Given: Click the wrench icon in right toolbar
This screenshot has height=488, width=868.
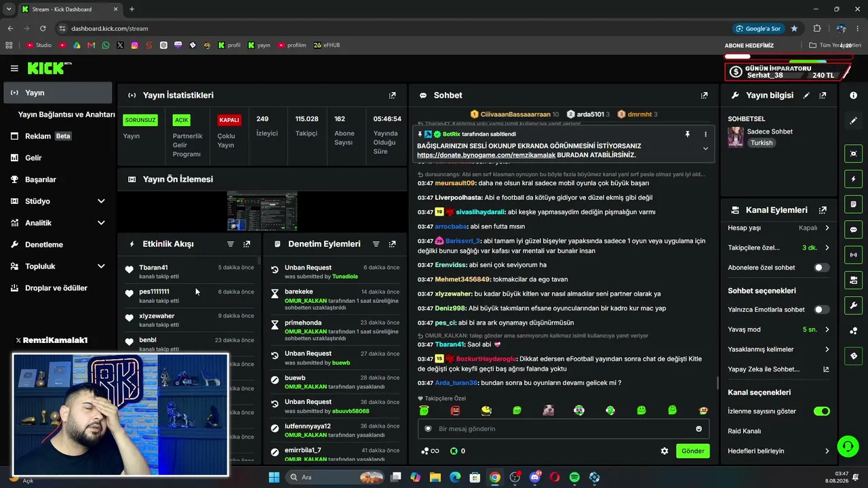Looking at the screenshot, I should [x=853, y=306].
